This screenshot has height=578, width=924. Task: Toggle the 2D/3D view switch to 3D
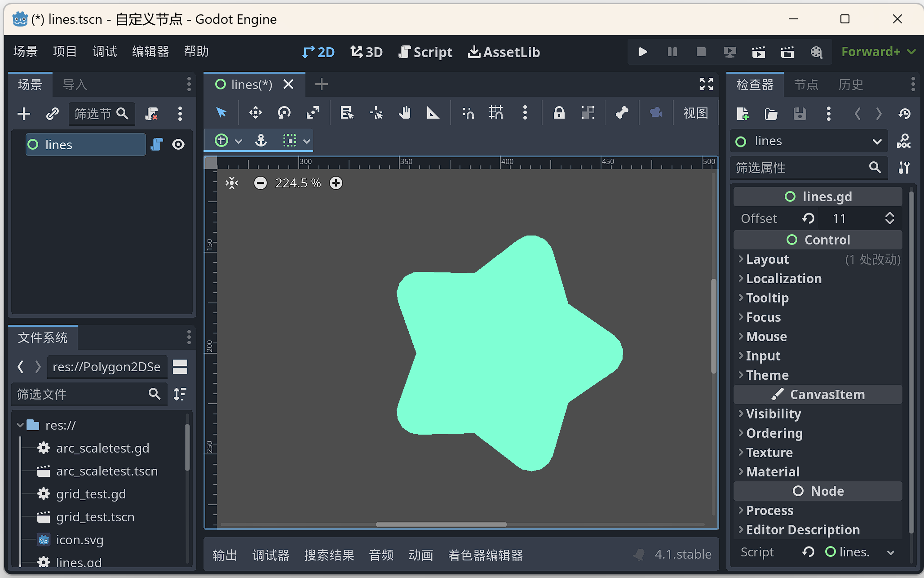pos(367,52)
